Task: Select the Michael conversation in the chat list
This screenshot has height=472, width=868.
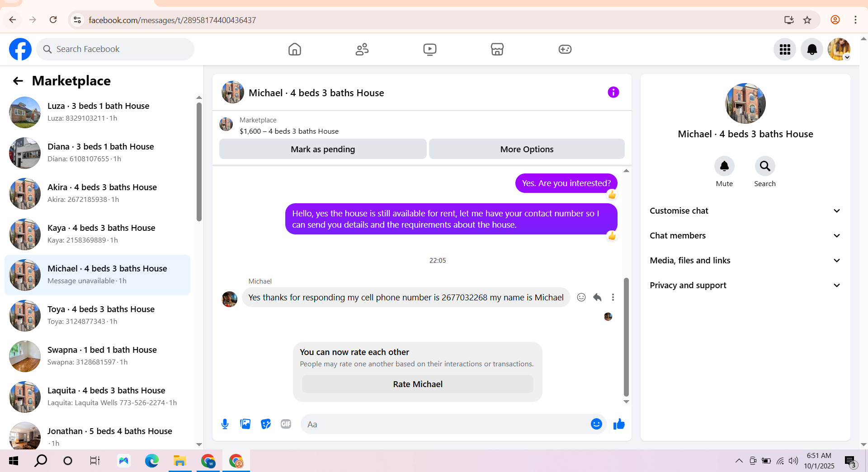Action: click(x=97, y=275)
